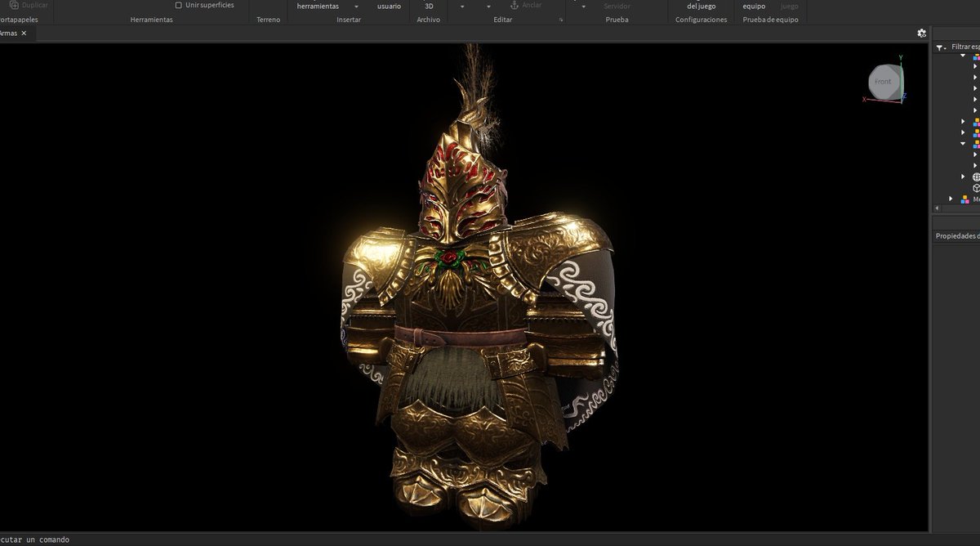Click the Anclar anchor icon
This screenshot has width=980, height=546.
(x=514, y=5)
